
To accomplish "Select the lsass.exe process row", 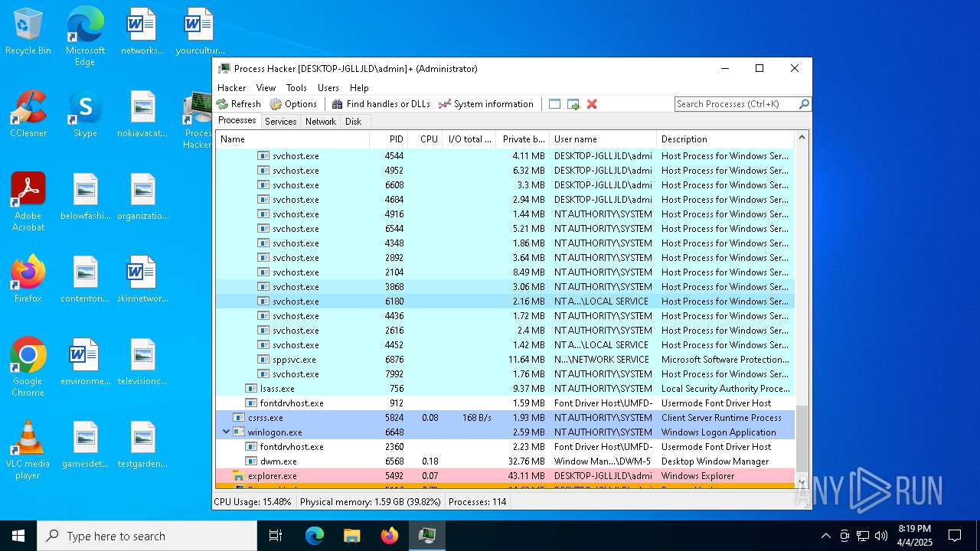I will click(x=505, y=389).
